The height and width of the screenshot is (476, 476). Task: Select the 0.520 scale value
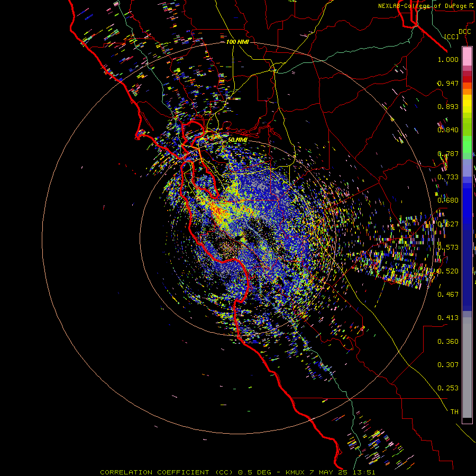tap(448, 271)
